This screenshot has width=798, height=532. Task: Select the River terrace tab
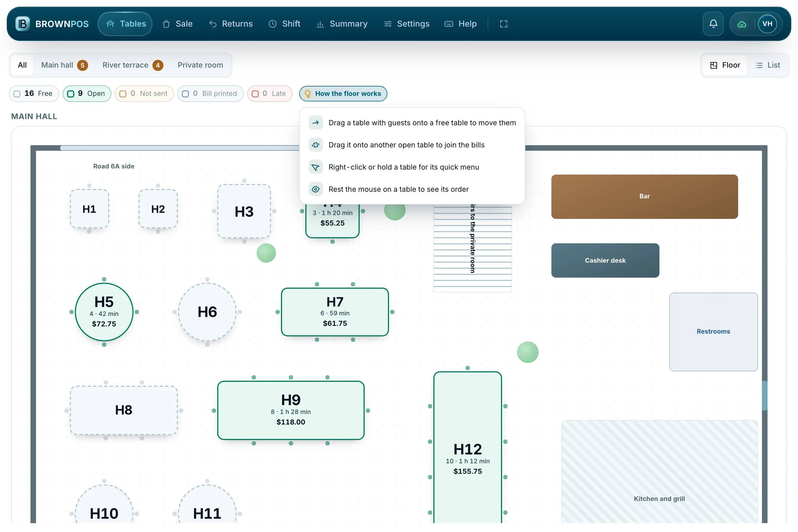click(x=133, y=65)
